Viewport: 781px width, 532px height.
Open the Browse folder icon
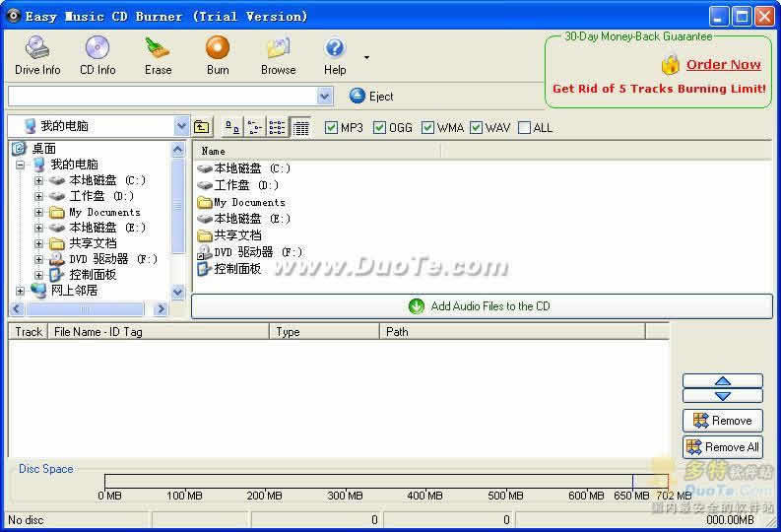click(278, 55)
